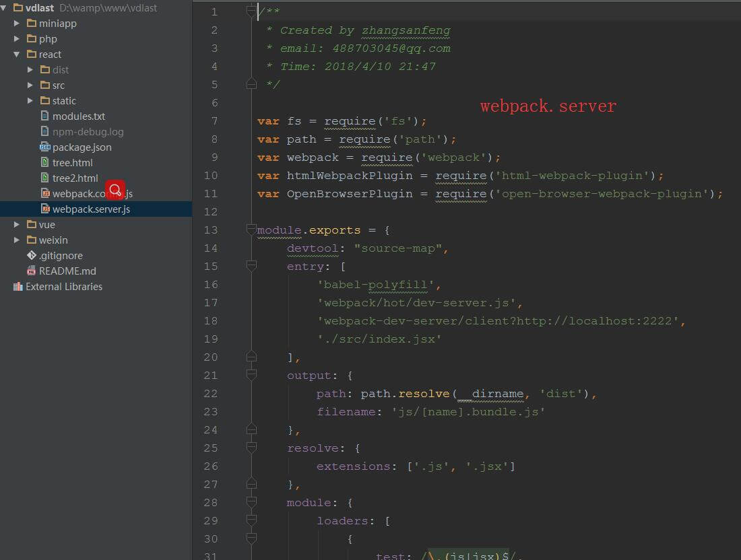This screenshot has width=741, height=560.
Task: Click the External Libraries icon
Action: (18, 287)
